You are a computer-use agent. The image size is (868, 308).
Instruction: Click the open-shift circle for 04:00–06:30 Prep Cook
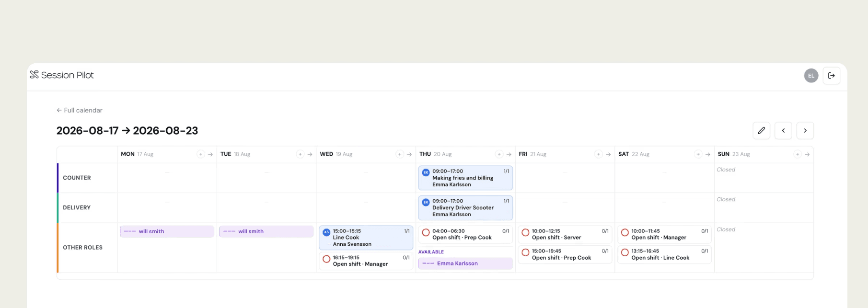click(x=426, y=233)
